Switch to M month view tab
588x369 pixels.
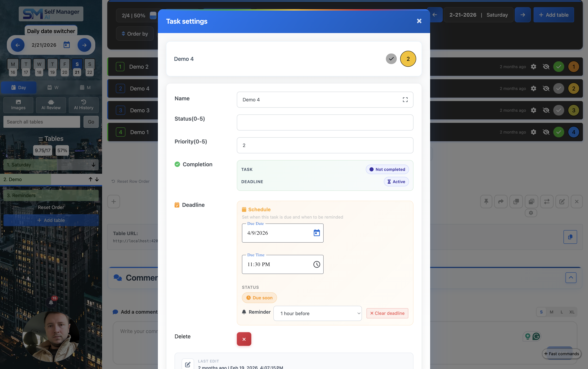click(85, 87)
